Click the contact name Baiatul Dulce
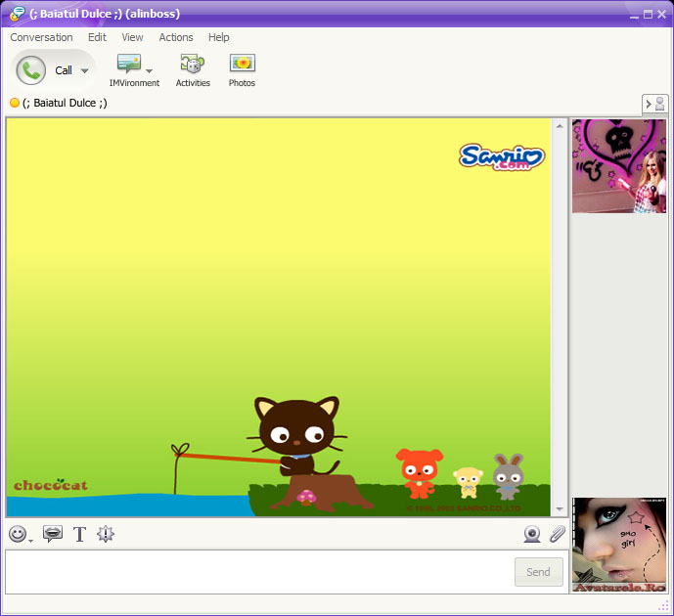 click(x=65, y=103)
